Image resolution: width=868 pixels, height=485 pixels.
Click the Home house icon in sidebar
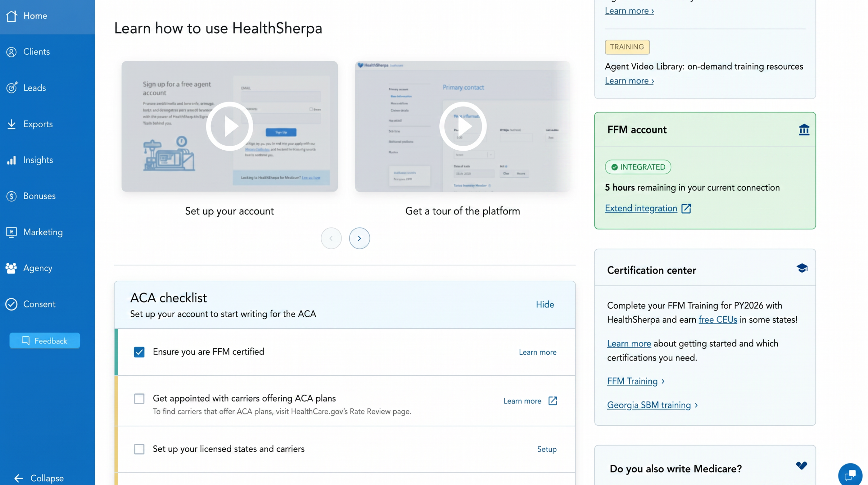click(x=11, y=16)
